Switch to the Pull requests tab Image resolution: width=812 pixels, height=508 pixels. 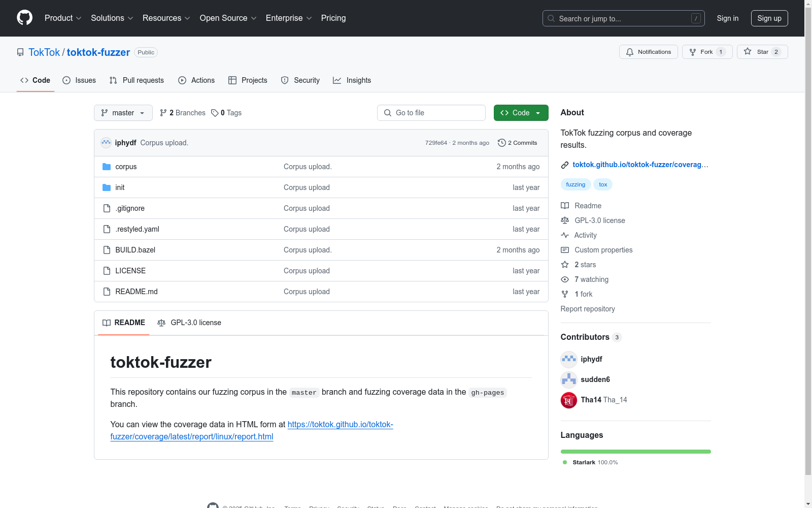[137, 80]
